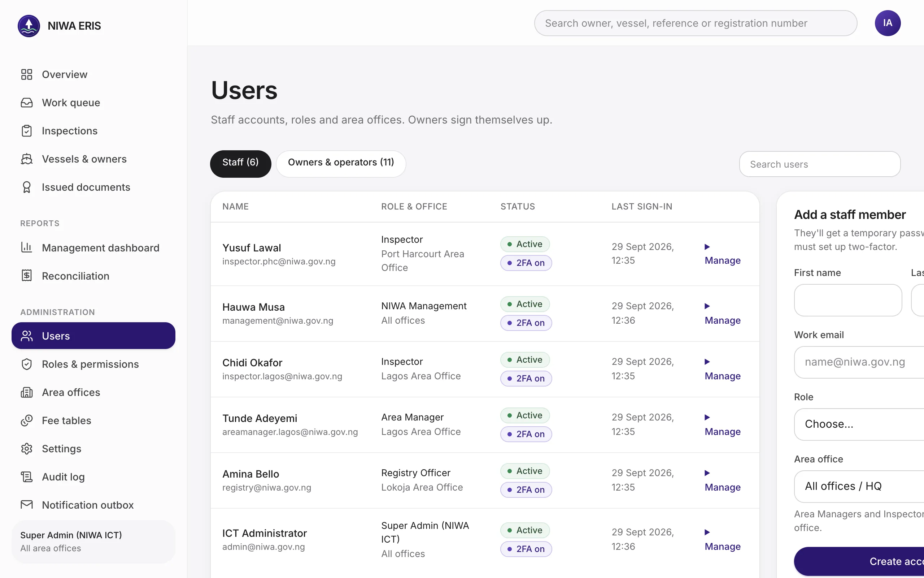Screen dimensions: 924x578
Task: Click the LAST SIGN-IN column header
Action: 642,206
